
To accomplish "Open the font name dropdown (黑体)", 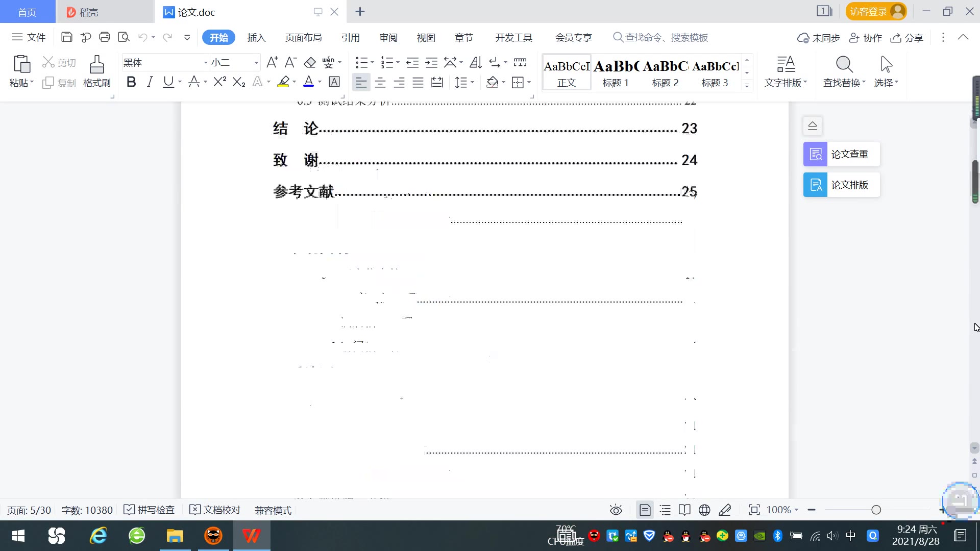I will [206, 62].
